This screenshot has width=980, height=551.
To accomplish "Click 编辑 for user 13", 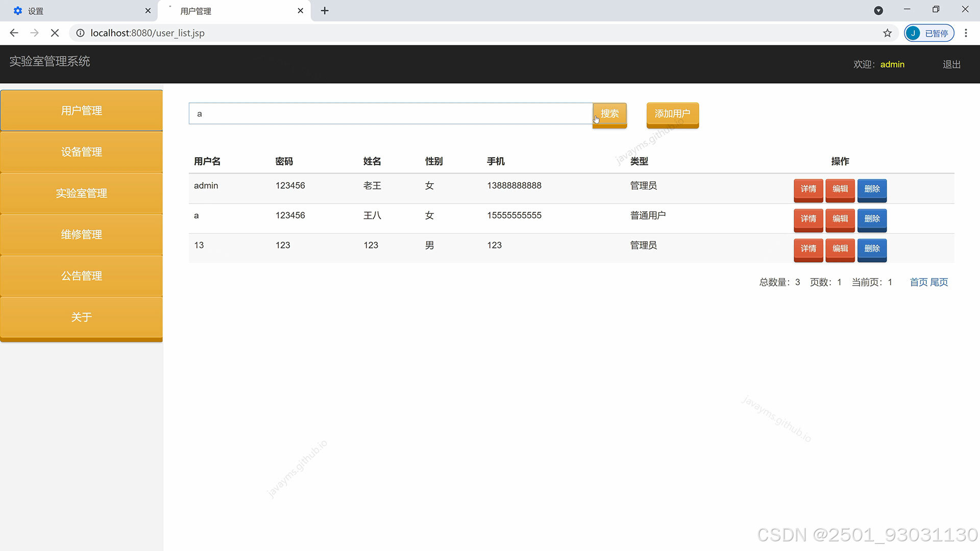I will coord(840,249).
